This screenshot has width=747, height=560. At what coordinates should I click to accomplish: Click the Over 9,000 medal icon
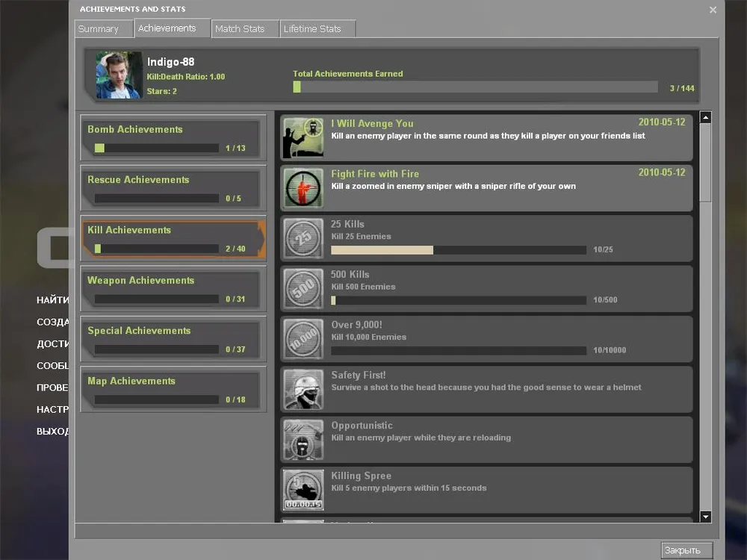coord(303,339)
